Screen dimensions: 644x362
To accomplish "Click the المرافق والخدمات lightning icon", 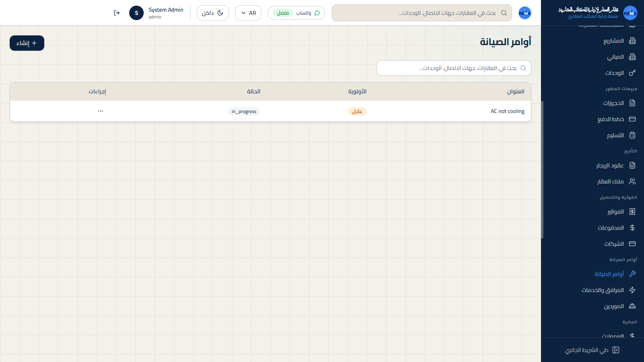I will (632, 290).
